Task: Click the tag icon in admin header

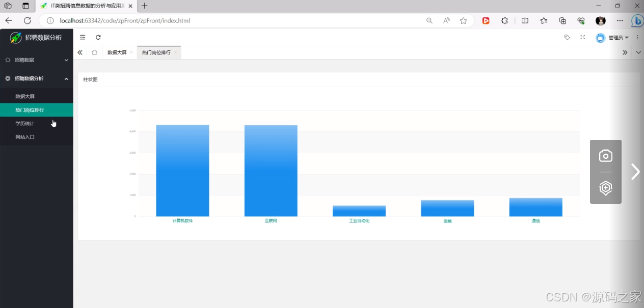Action: pos(567,37)
